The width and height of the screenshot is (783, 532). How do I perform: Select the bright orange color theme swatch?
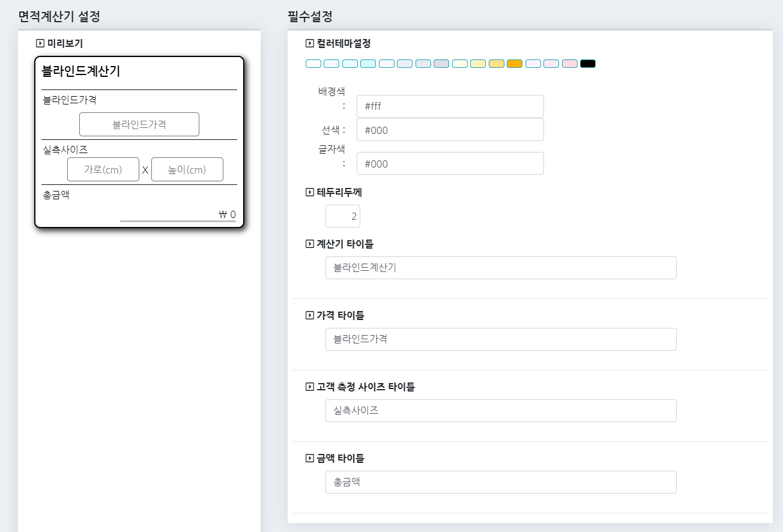point(514,64)
